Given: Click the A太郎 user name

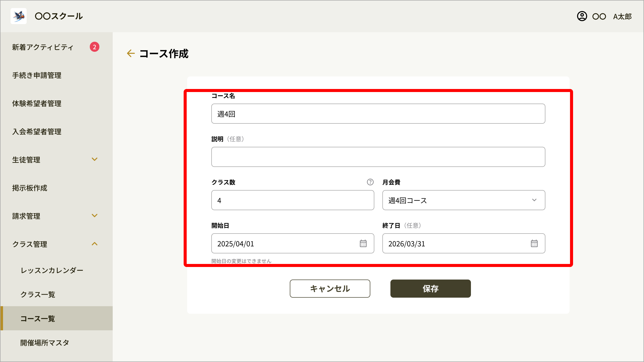Looking at the screenshot, I should pyautogui.click(x=622, y=17).
